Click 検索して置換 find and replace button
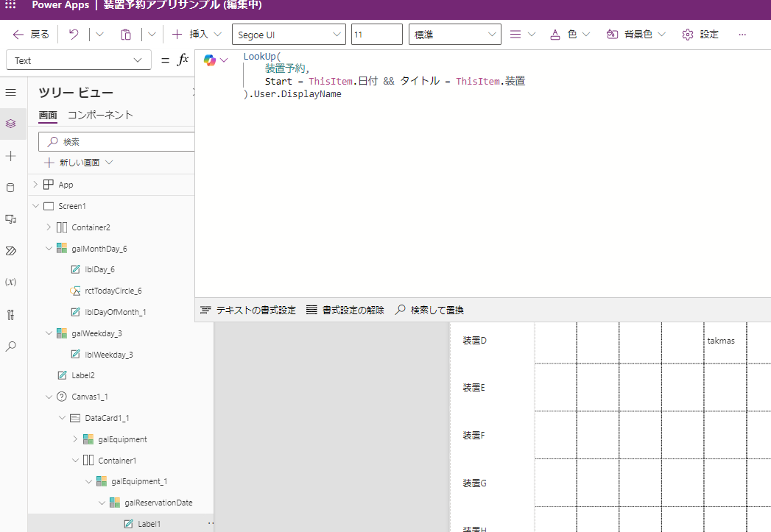Viewport: 771px width, 532px height. pyautogui.click(x=429, y=310)
